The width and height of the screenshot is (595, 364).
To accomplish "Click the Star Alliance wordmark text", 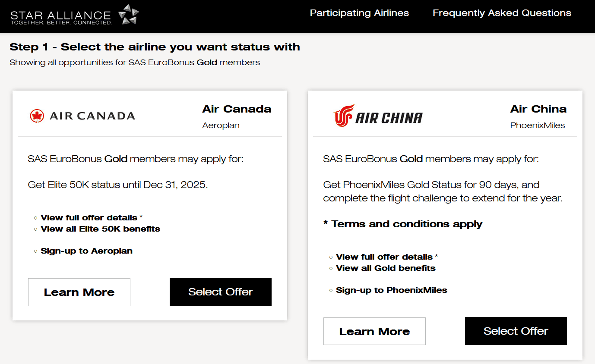I will coord(61,17).
